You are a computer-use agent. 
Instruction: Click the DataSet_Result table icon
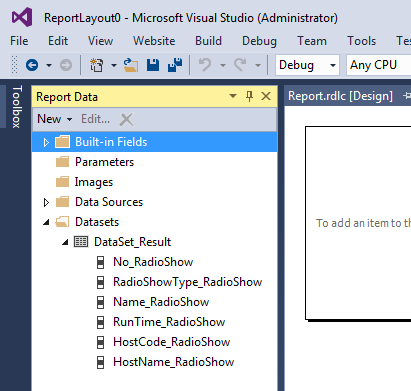(81, 242)
